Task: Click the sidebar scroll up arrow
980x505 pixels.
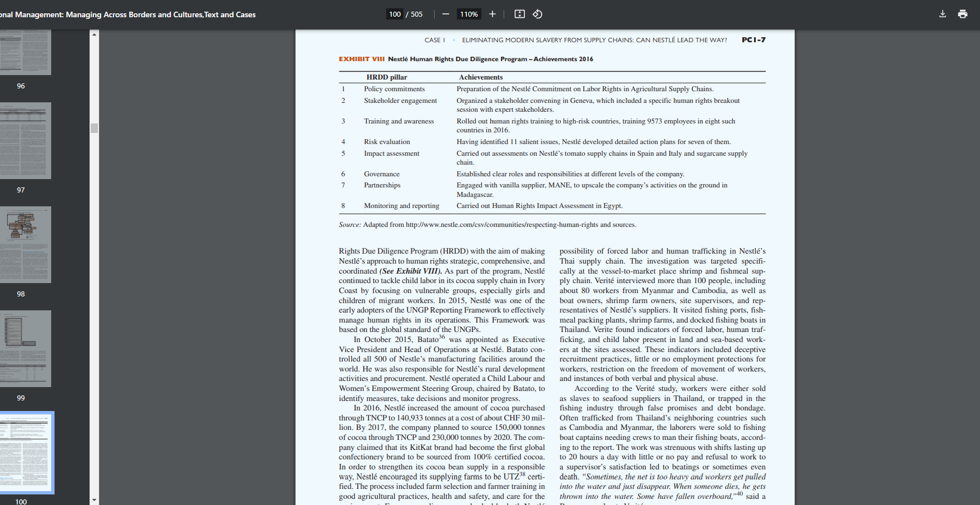Action: coord(94,34)
